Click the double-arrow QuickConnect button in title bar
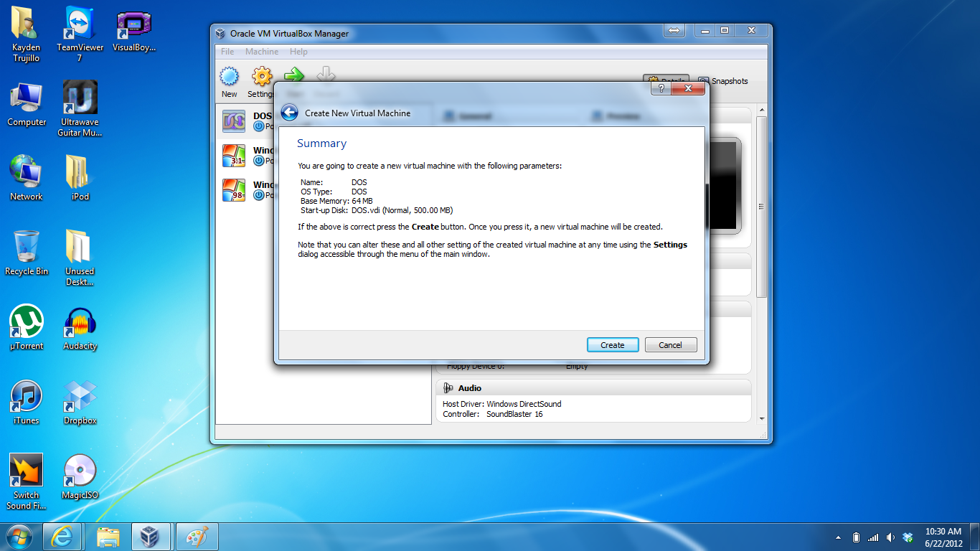 [674, 30]
